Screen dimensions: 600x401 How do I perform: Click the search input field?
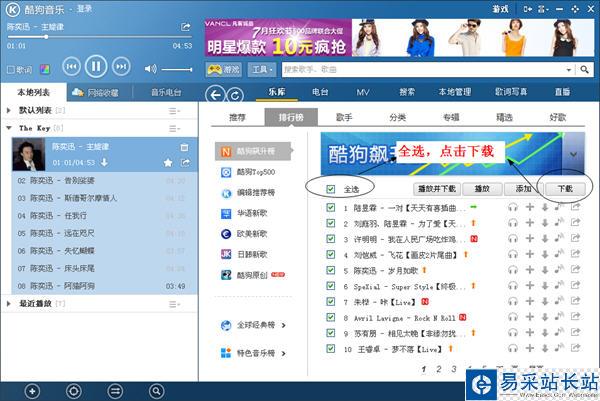click(x=423, y=70)
